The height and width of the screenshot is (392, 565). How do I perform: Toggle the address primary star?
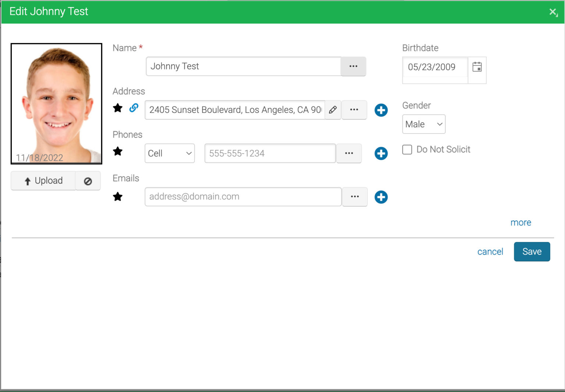click(x=118, y=108)
